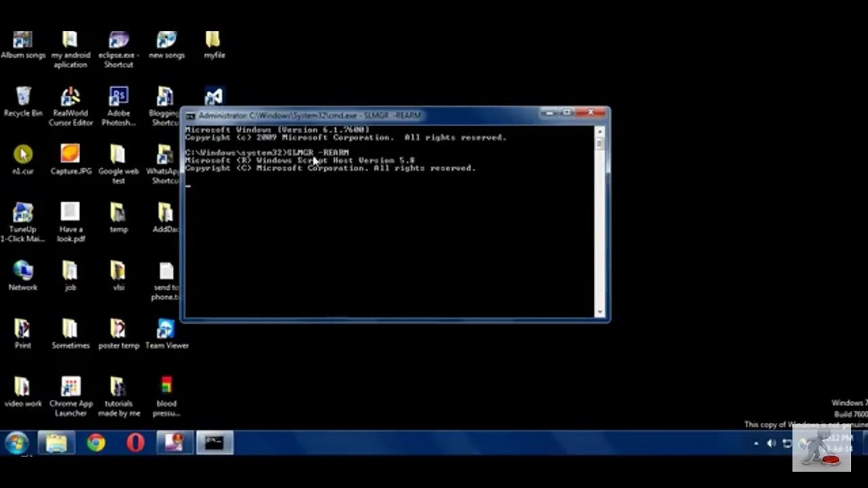
Task: Select the send to phone text file
Action: [166, 281]
